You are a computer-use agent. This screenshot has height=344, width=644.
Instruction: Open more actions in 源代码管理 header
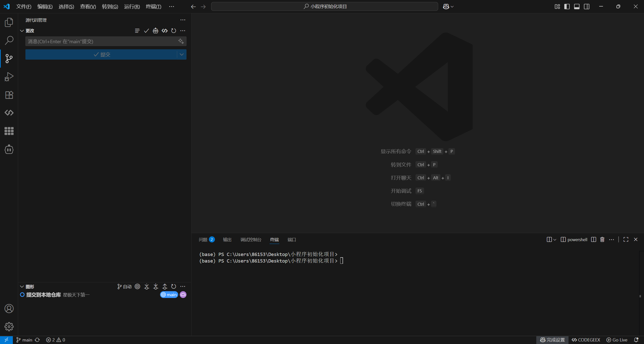(x=183, y=20)
